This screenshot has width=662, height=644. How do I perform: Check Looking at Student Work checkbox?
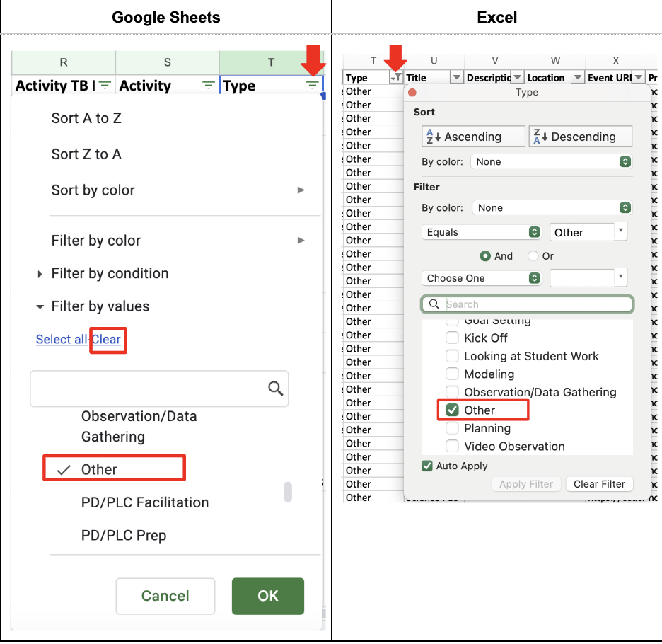(452, 356)
